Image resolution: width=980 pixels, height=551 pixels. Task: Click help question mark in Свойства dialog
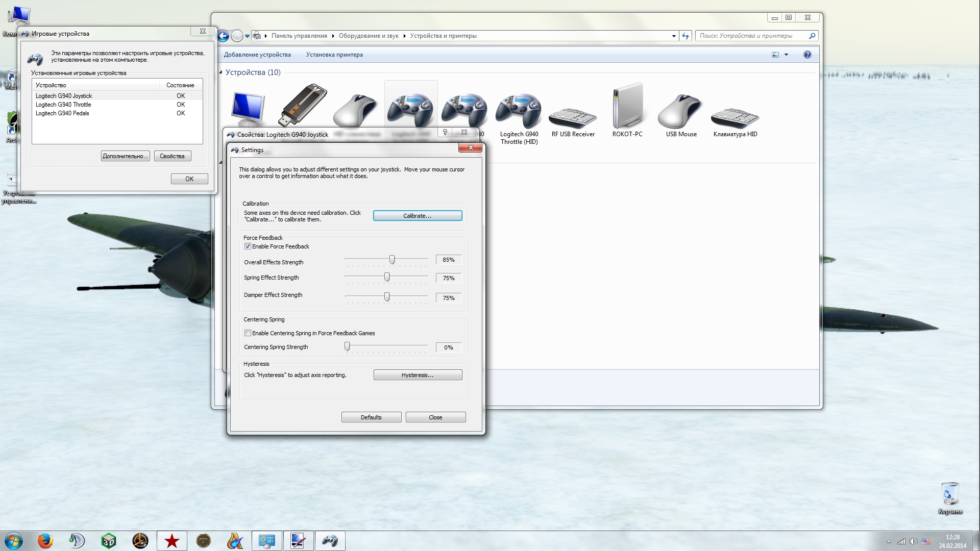tap(445, 132)
